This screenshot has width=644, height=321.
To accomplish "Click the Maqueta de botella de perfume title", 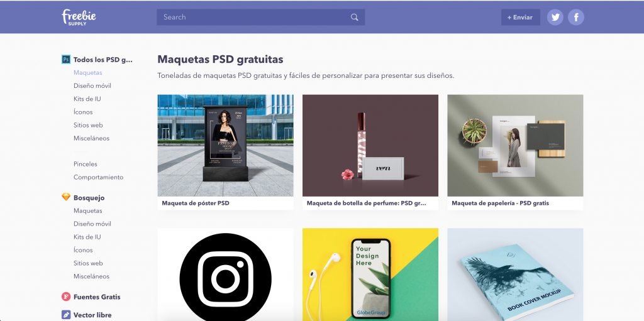I will click(x=367, y=203).
